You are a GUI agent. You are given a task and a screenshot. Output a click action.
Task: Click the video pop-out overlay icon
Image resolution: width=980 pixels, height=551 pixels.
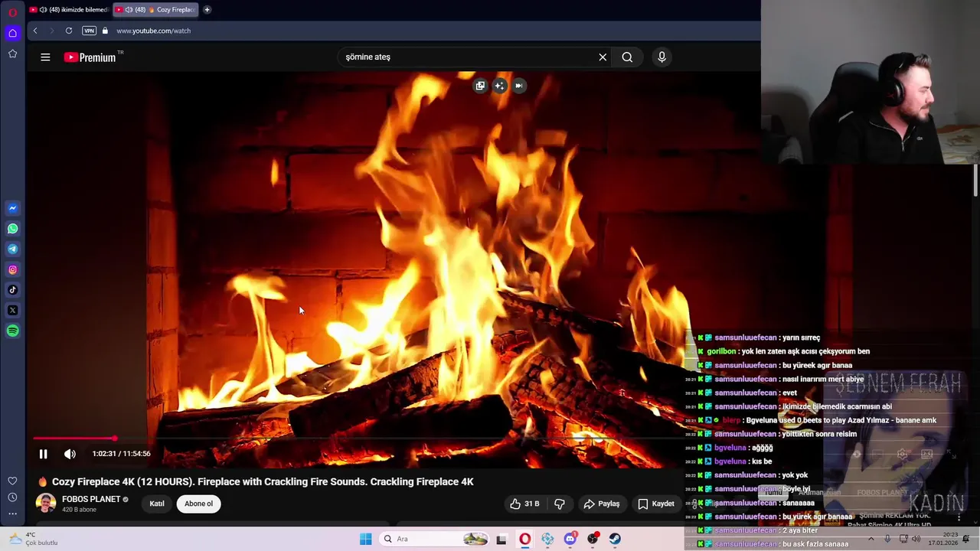pyautogui.click(x=480, y=86)
